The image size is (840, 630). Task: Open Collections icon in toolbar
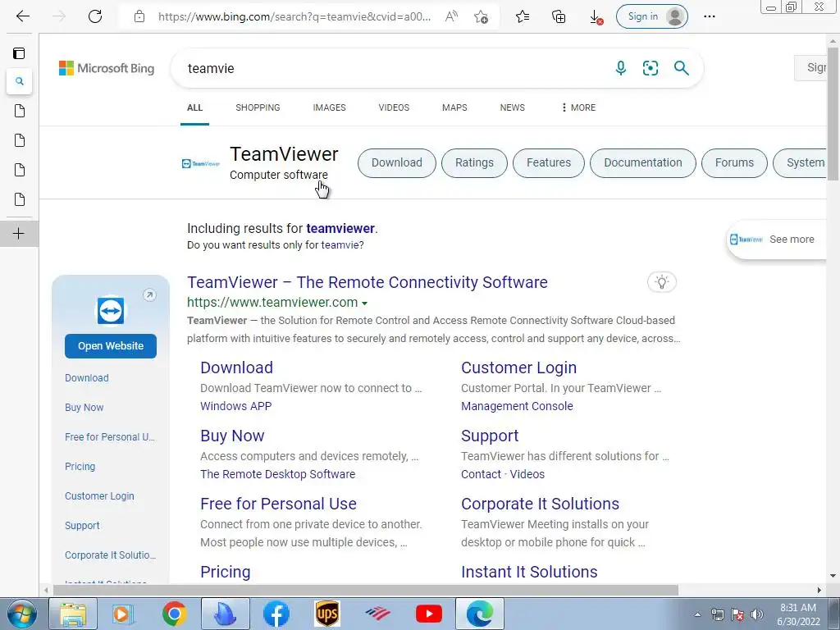click(558, 17)
